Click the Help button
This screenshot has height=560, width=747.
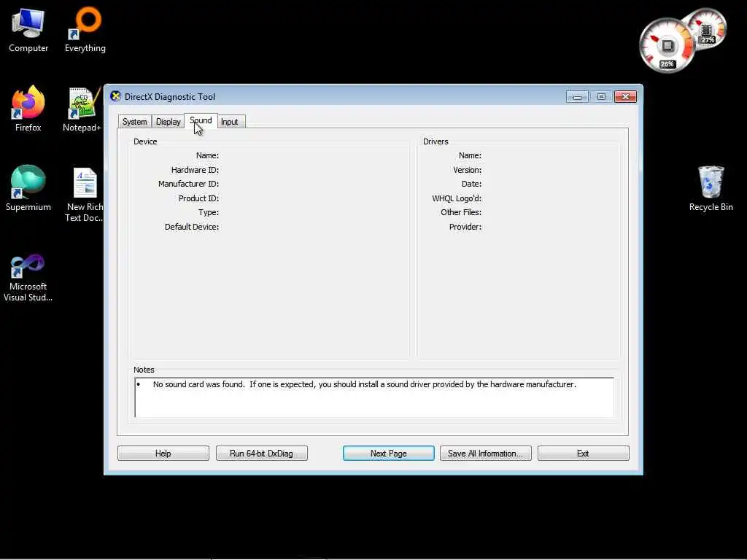tap(163, 454)
